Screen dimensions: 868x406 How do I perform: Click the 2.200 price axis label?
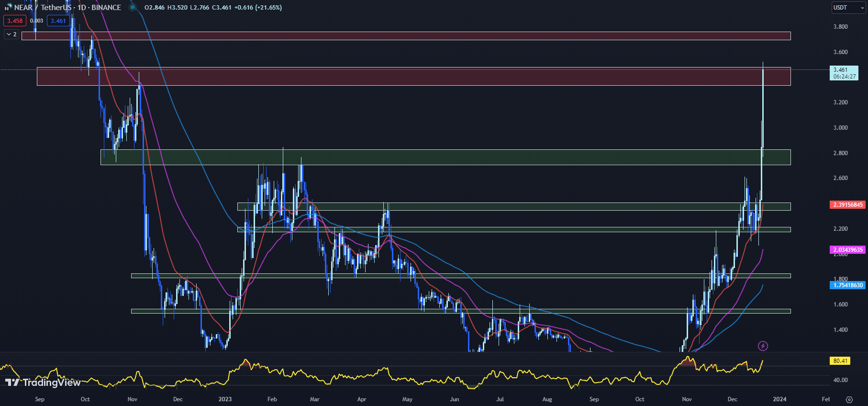coord(840,229)
